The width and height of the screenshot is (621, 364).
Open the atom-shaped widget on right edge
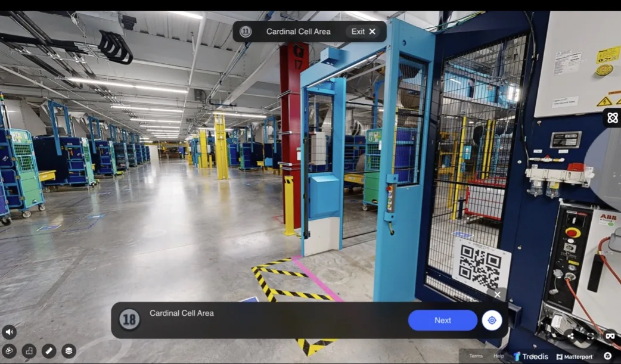coord(612,117)
